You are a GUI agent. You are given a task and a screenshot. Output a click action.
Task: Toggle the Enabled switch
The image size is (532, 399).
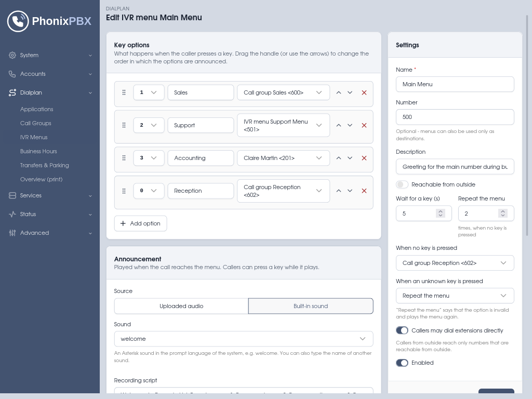pyautogui.click(x=402, y=363)
